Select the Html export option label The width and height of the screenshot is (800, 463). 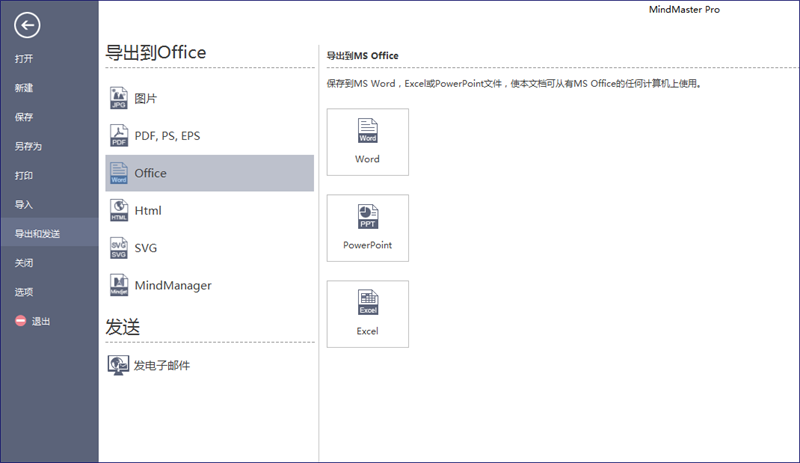[x=148, y=210]
